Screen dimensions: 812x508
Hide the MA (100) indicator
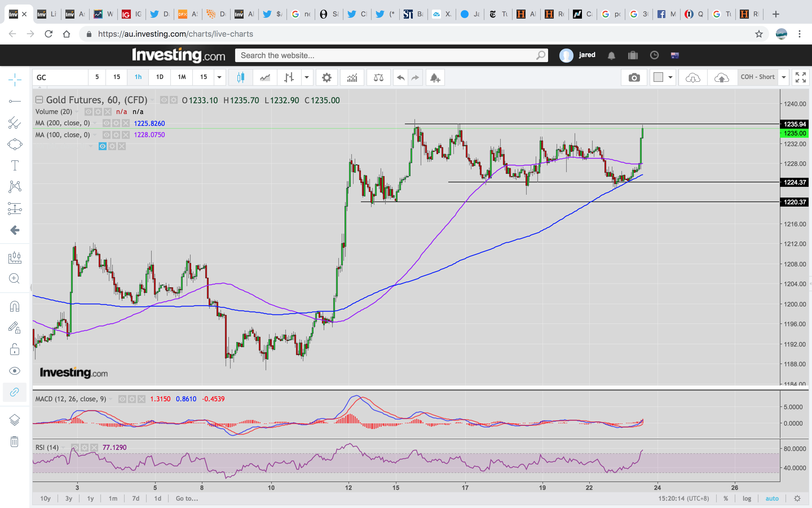106,135
